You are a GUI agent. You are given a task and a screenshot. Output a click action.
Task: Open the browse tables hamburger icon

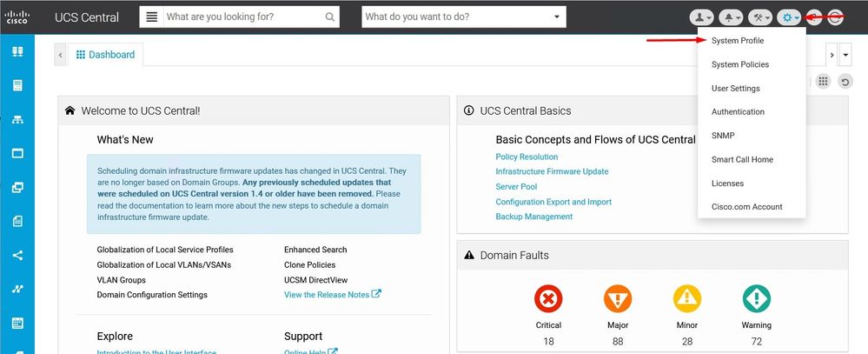pyautogui.click(x=152, y=17)
